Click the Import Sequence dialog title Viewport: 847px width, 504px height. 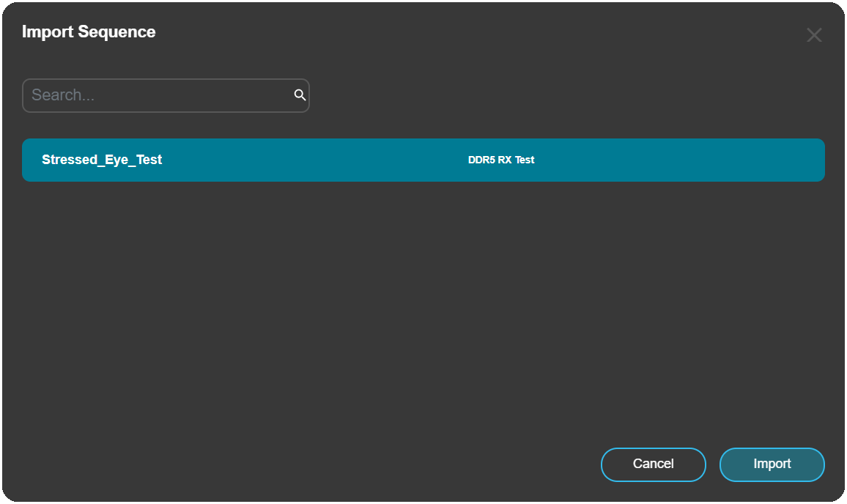89,32
